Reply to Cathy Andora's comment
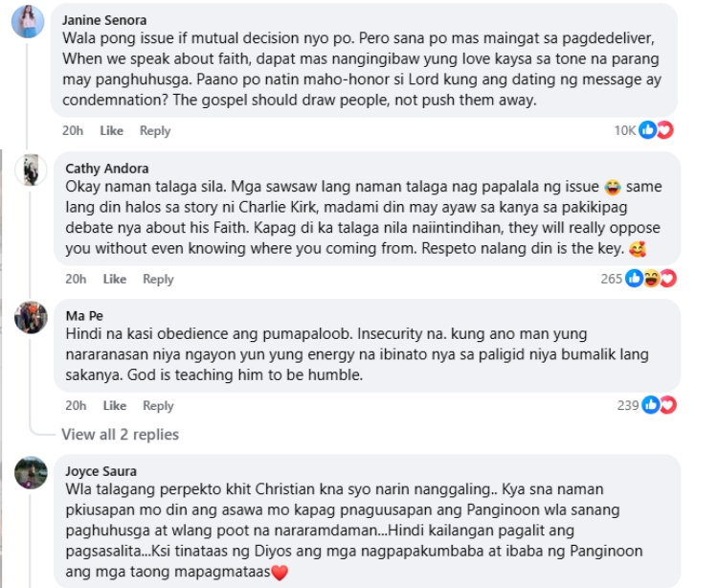Screen dimensions: 718x588 pyautogui.click(x=158, y=279)
